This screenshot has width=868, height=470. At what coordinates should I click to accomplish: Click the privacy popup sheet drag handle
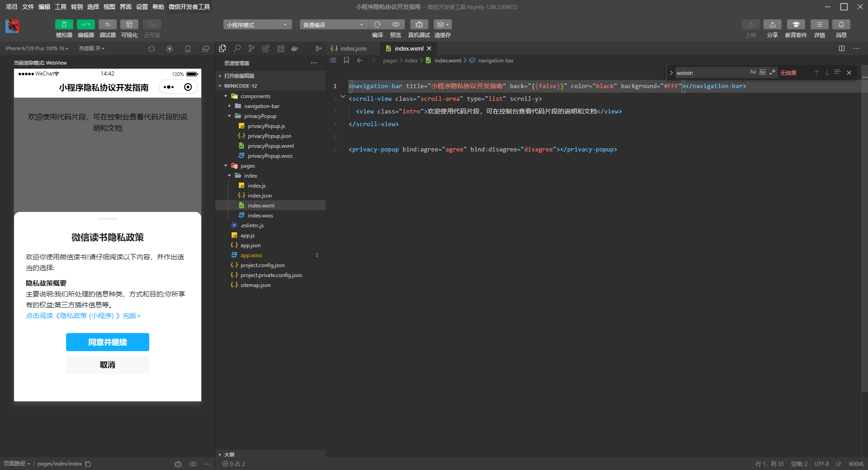pos(108,219)
